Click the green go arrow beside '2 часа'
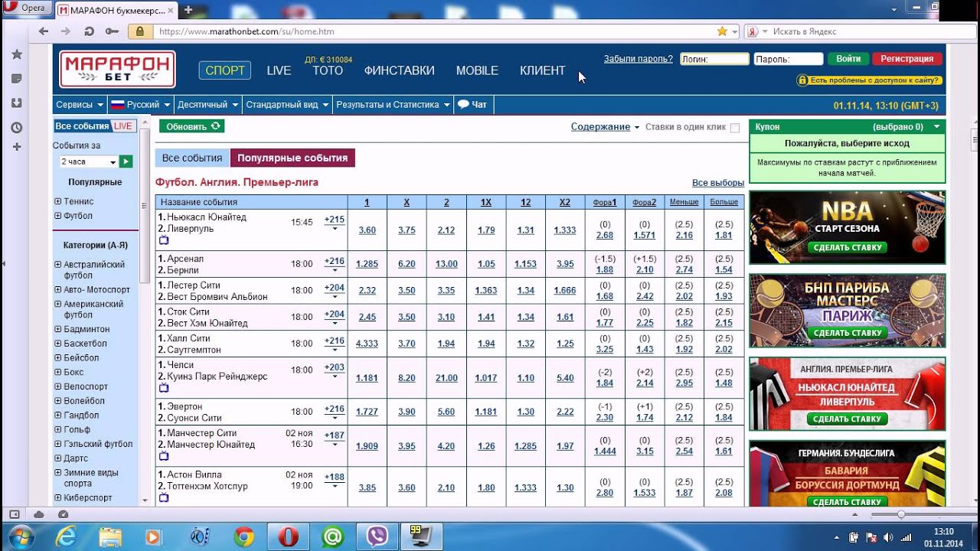The height and width of the screenshot is (551, 980). (x=126, y=161)
